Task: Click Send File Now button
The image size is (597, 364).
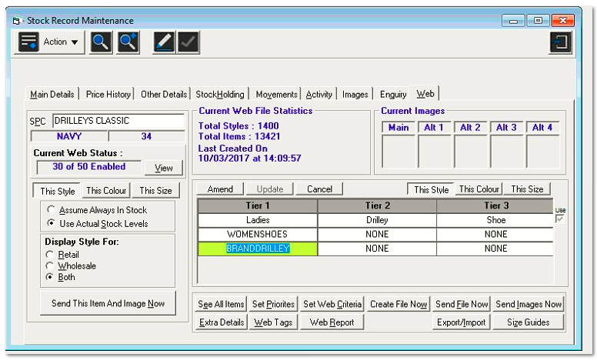Action: coord(462,304)
